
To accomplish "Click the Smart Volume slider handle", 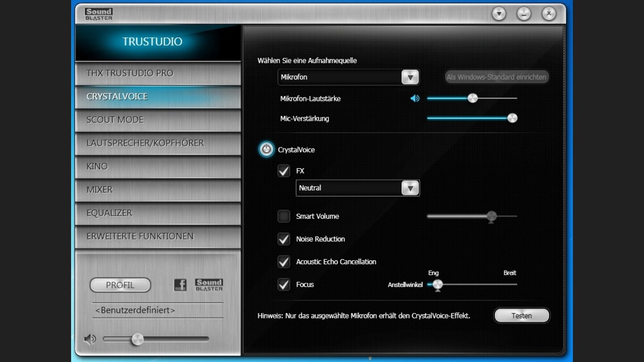I will 491,216.
